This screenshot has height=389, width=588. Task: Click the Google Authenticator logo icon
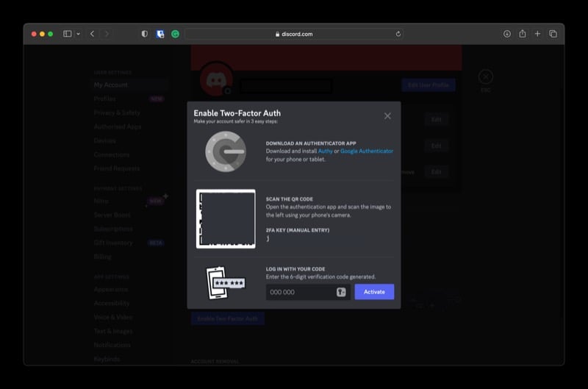click(x=226, y=151)
